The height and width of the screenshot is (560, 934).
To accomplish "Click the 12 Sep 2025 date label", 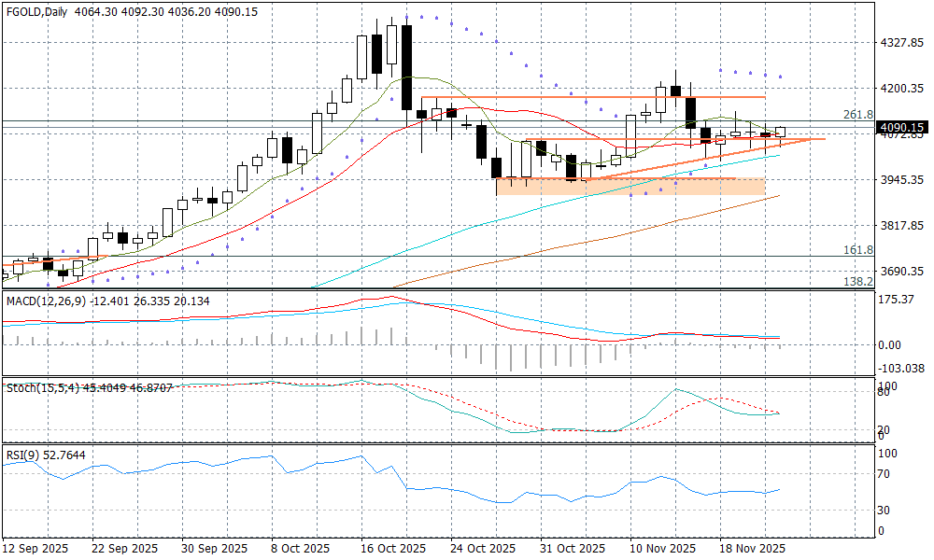I will coord(35,548).
